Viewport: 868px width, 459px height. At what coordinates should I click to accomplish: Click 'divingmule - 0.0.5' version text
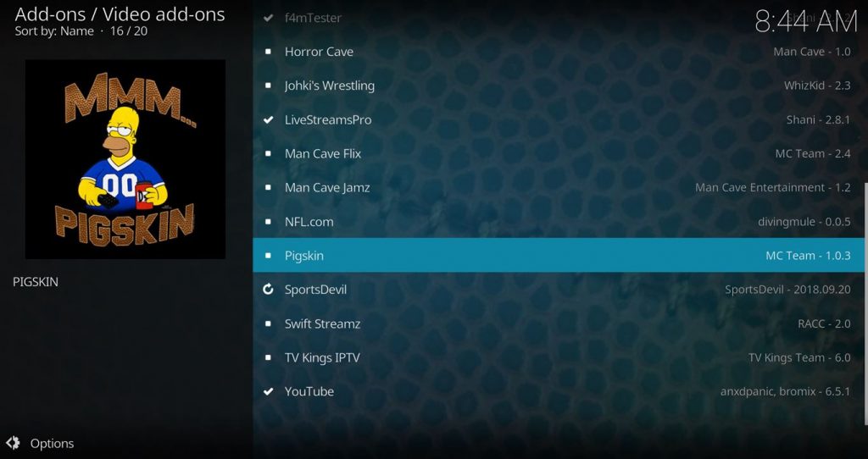[804, 222]
